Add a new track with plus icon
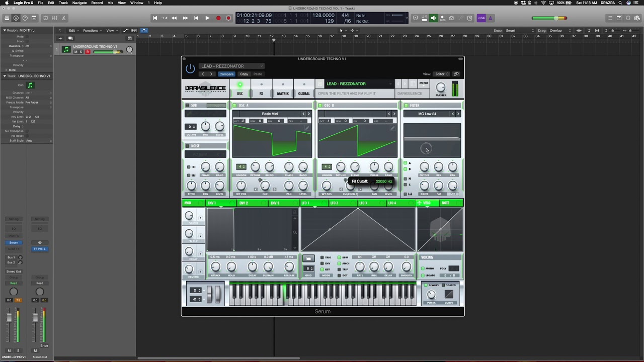Image resolution: width=644 pixels, height=362 pixels. point(60,38)
